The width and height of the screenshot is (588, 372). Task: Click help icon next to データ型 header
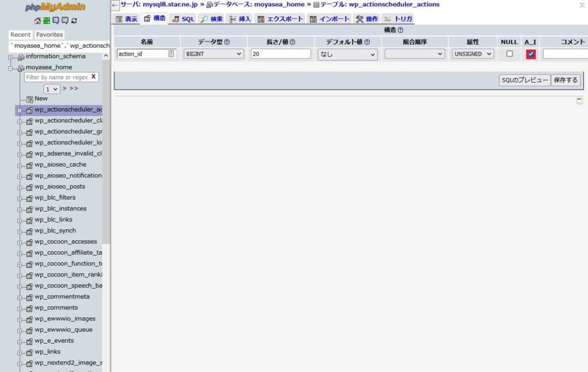227,42
